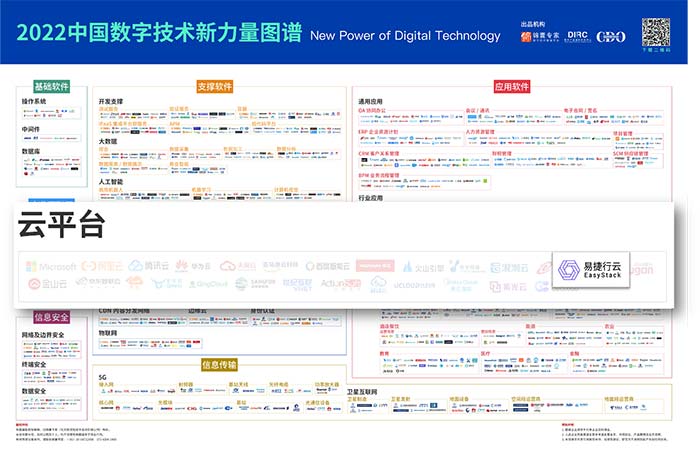Click the 数据库 heading under 基础软件
The height and width of the screenshot is (451, 700).
(x=31, y=151)
